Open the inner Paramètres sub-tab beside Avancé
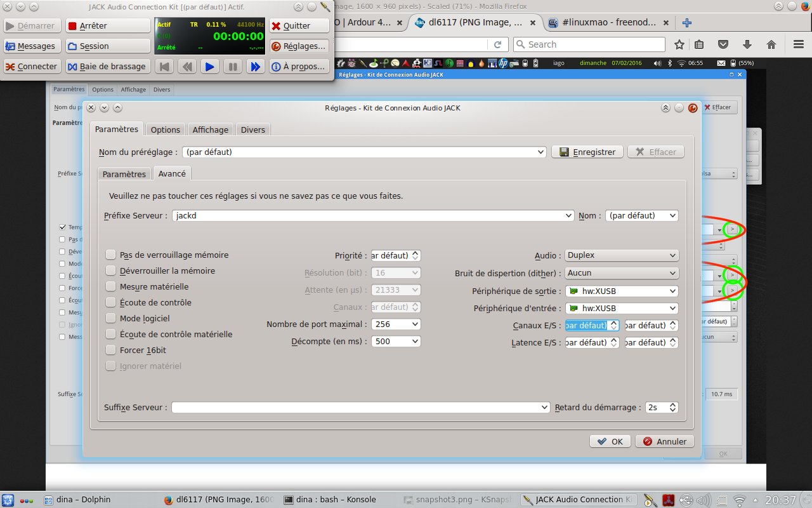This screenshot has height=508, width=812. [x=124, y=174]
